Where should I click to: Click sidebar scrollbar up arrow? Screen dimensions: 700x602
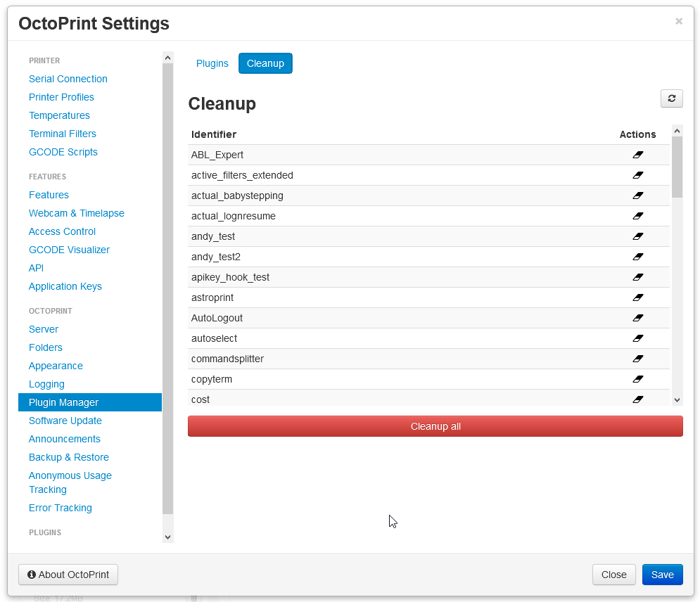(168, 58)
